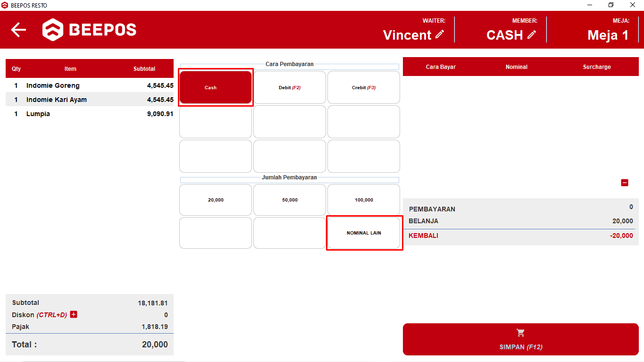
Task: Click the Qty column header
Action: pyautogui.click(x=16, y=69)
